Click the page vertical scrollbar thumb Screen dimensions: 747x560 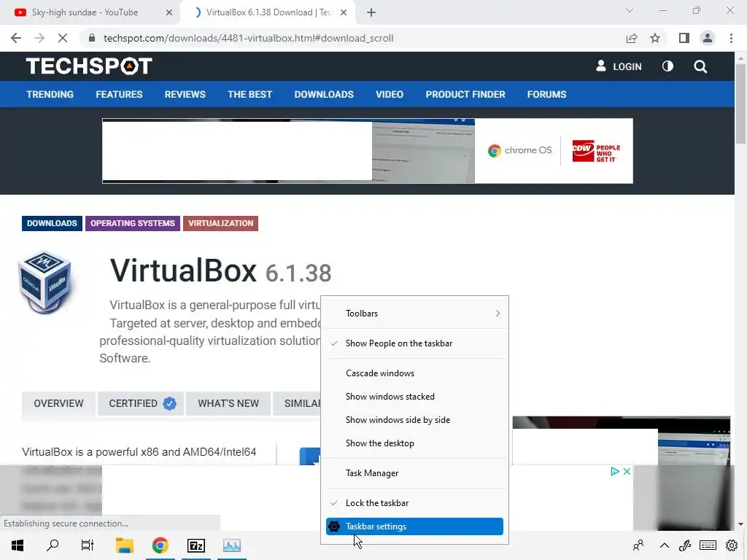740,102
